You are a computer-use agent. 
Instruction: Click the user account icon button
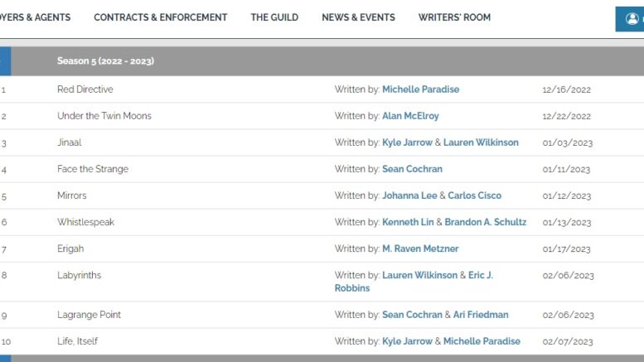point(631,19)
